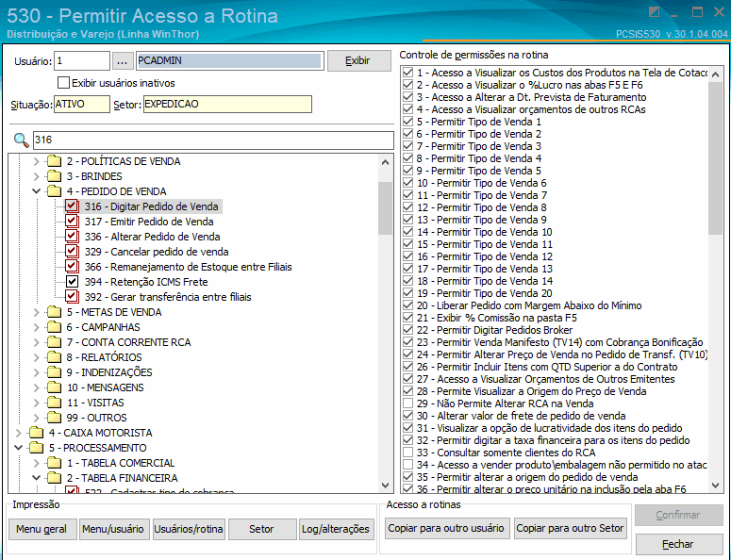731x560 pixels.
Task: Collapse the 2 - TABELA FINANCEIRA node
Action: tap(37, 478)
